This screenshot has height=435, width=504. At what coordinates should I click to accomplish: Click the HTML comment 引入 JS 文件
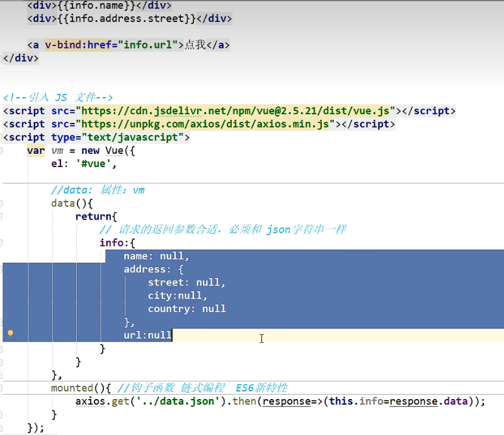[x=58, y=97]
